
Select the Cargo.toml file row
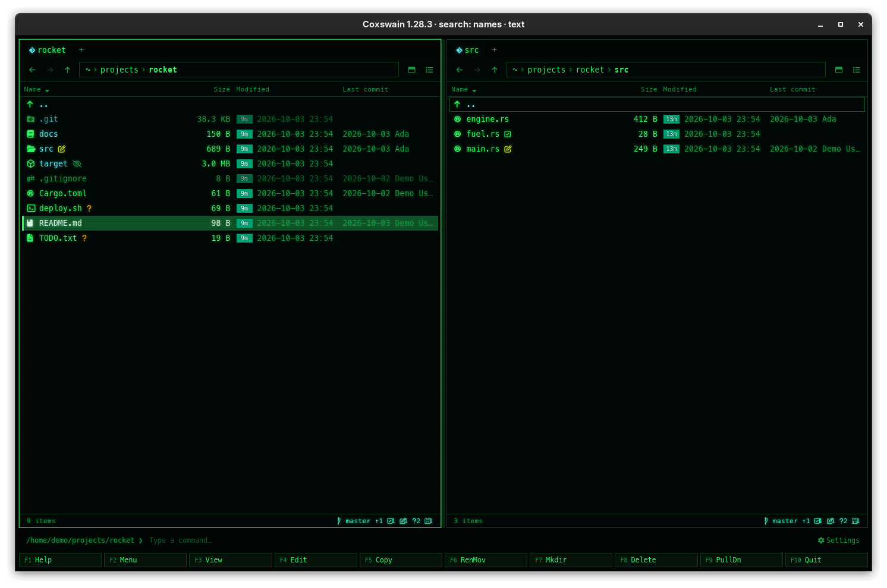pyautogui.click(x=231, y=194)
